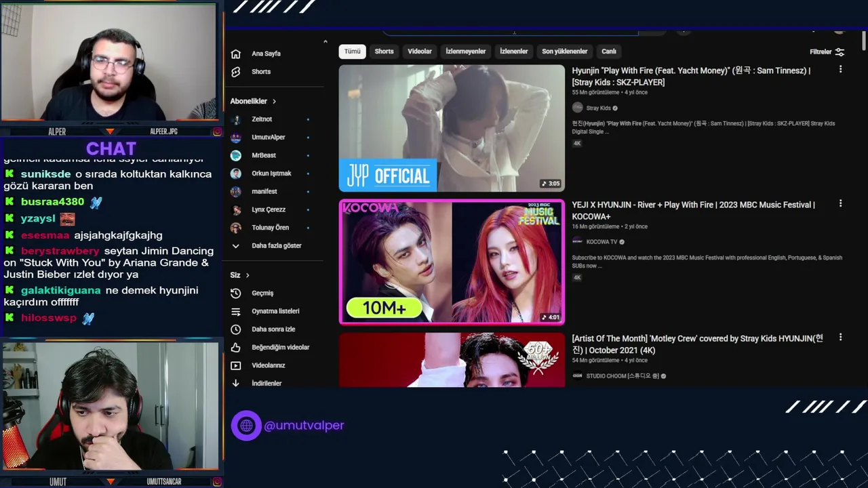Open Stray Kids channel name link
This screenshot has width=868, height=488.
(x=598, y=108)
